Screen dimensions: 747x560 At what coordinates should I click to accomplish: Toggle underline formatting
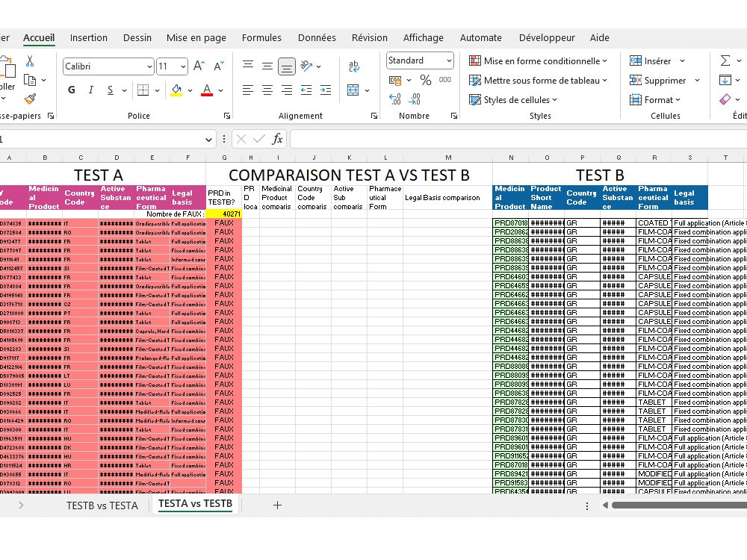[x=109, y=90]
